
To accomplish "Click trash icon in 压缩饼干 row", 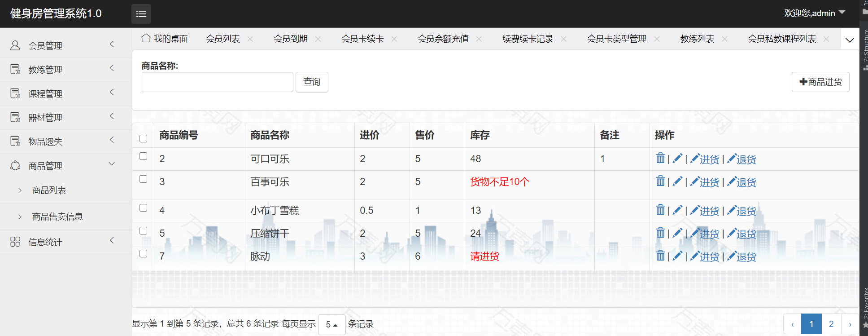I will [660, 233].
